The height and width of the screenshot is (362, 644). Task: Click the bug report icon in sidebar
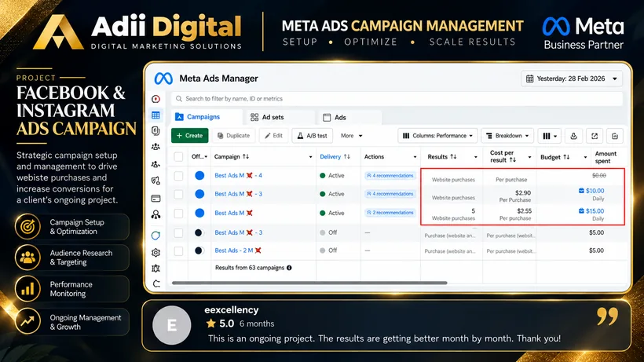pos(156,269)
